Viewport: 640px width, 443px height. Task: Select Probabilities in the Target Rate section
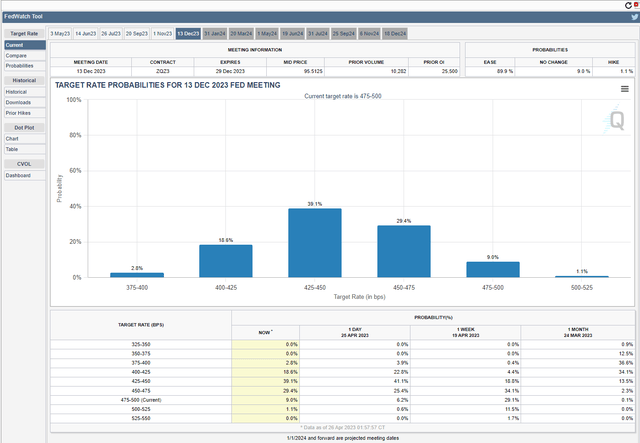point(20,65)
